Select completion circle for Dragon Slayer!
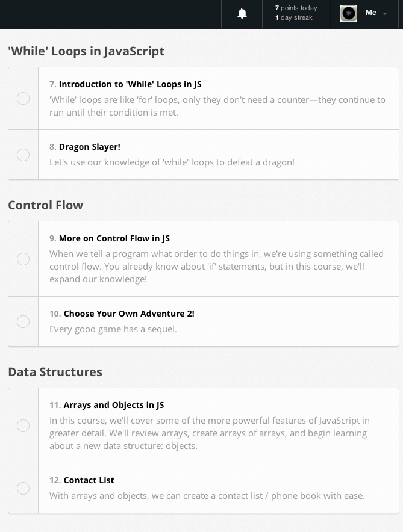The image size is (403, 532). click(x=23, y=155)
